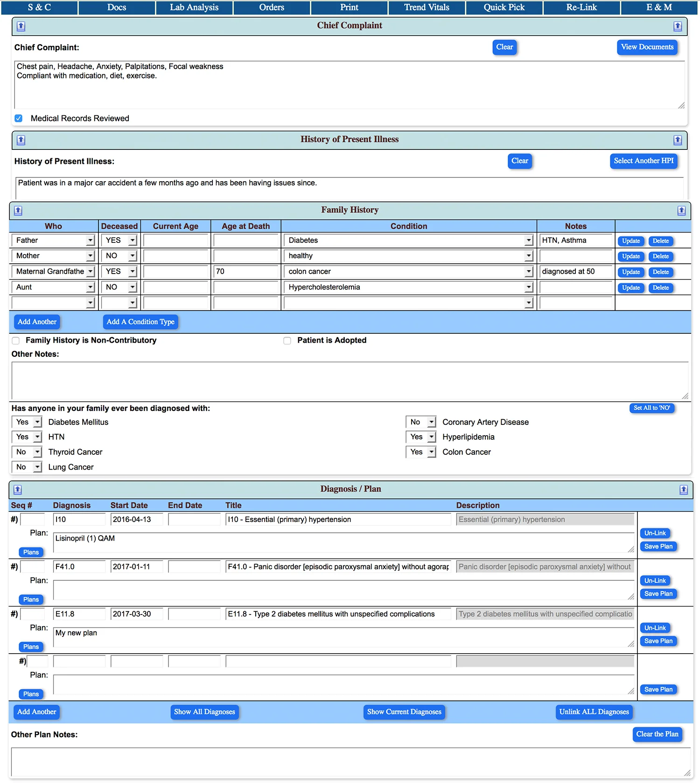Click left up-arrow icon in History of Present Illness header
Viewport: 700px width, 783px height.
(x=21, y=140)
